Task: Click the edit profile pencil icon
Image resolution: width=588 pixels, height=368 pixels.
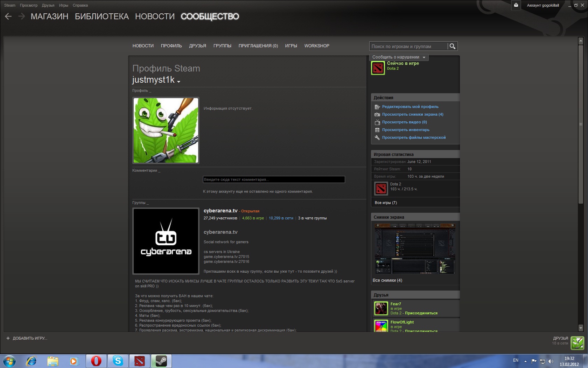Action: pyautogui.click(x=377, y=107)
